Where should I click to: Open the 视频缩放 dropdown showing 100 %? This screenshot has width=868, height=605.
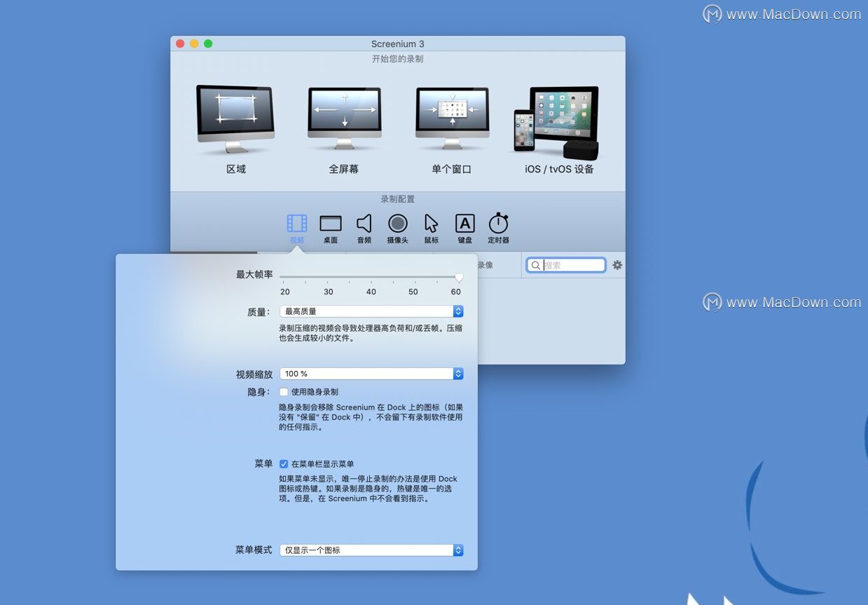click(x=371, y=374)
